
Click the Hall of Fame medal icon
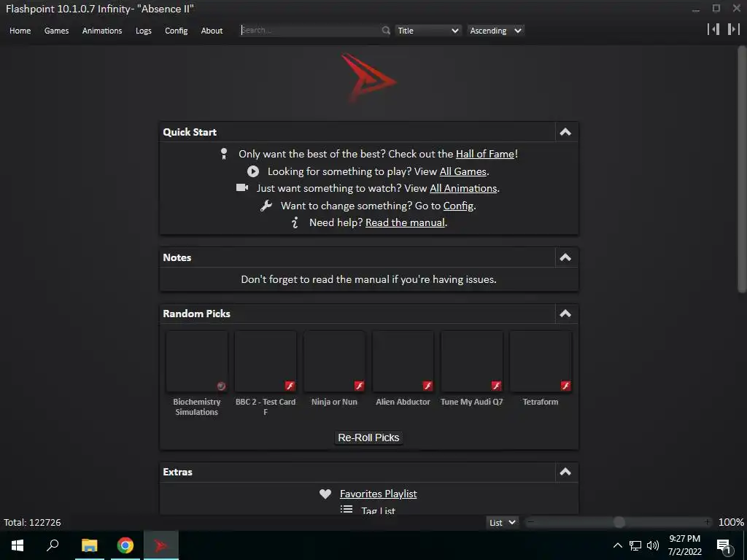(x=224, y=154)
